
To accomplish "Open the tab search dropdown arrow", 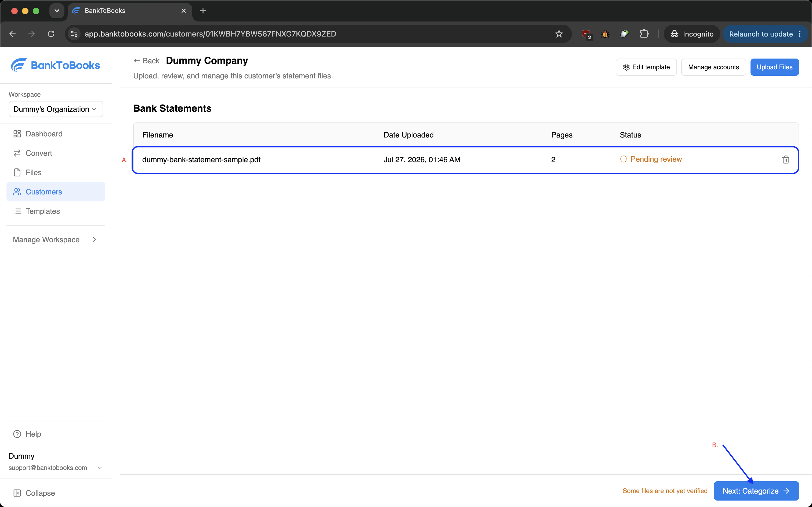I will point(57,11).
